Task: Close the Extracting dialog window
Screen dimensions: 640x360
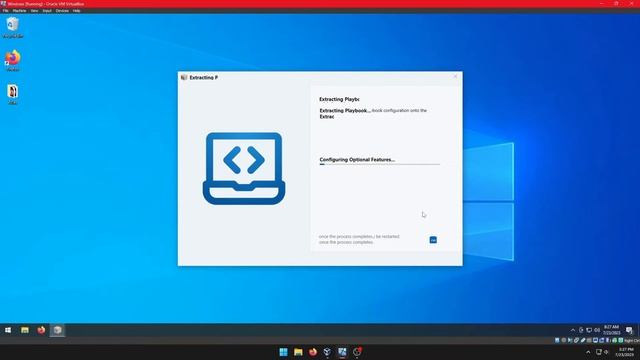Action: pos(456,76)
